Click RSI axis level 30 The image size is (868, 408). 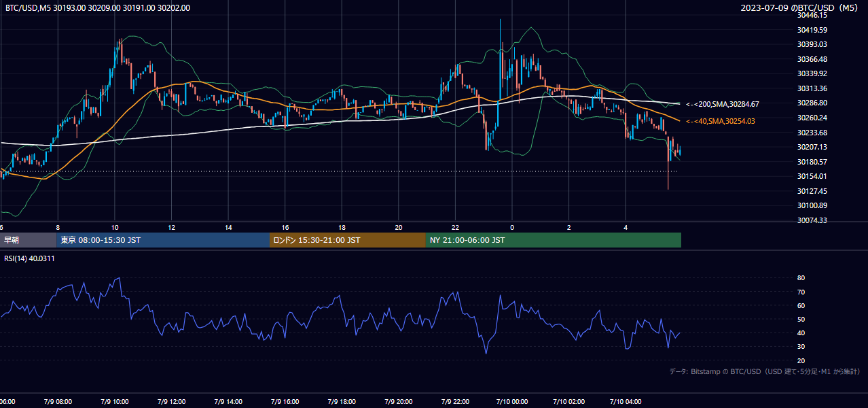pos(801,347)
